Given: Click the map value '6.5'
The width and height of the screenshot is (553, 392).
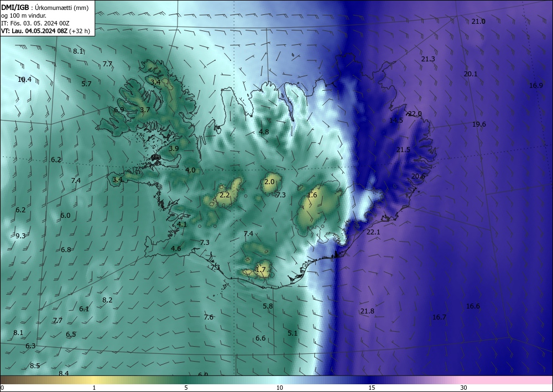Looking at the screenshot, I should (x=71, y=334).
